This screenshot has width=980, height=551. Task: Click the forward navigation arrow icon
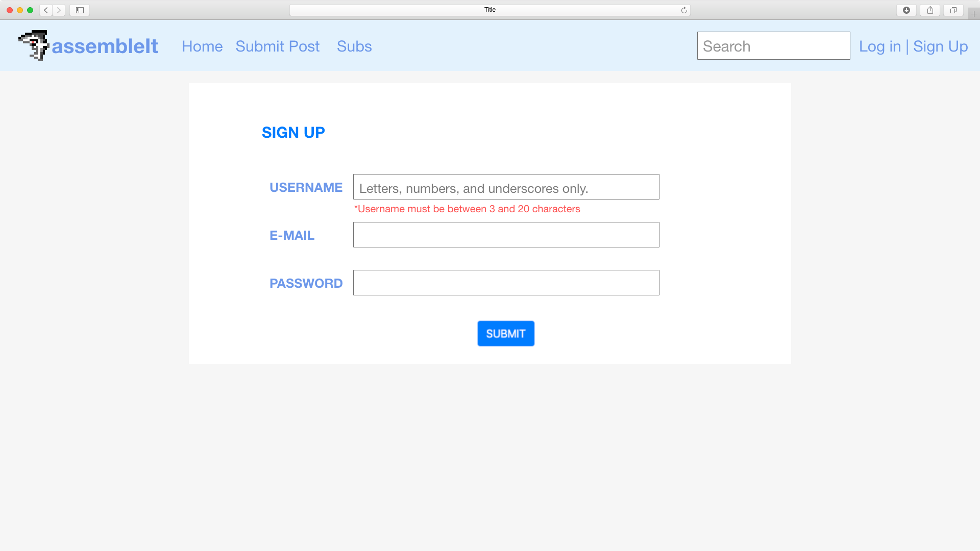[x=59, y=9]
